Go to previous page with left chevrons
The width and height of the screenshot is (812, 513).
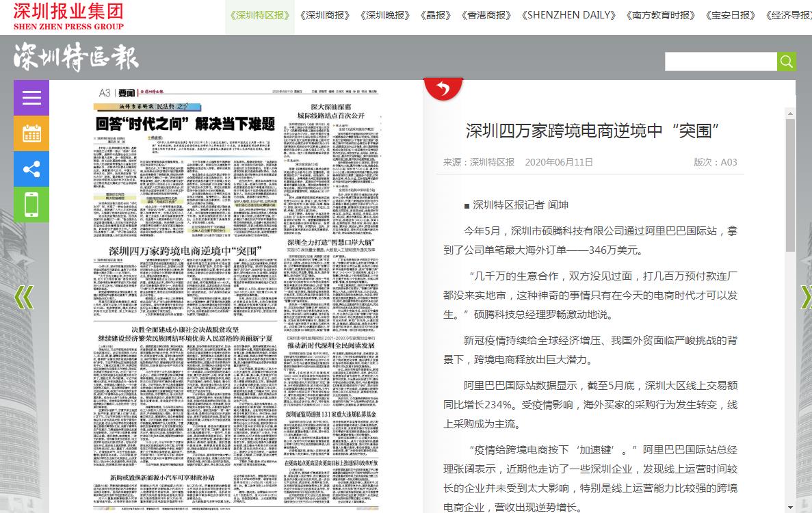click(x=24, y=297)
